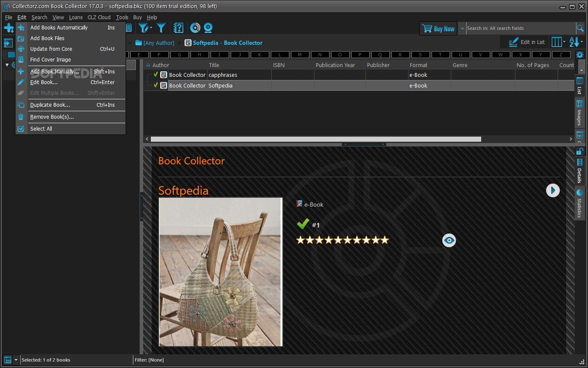Click the folder icon before [Any Author]
Image resolution: width=588 pixels, height=368 pixels.
tap(138, 43)
